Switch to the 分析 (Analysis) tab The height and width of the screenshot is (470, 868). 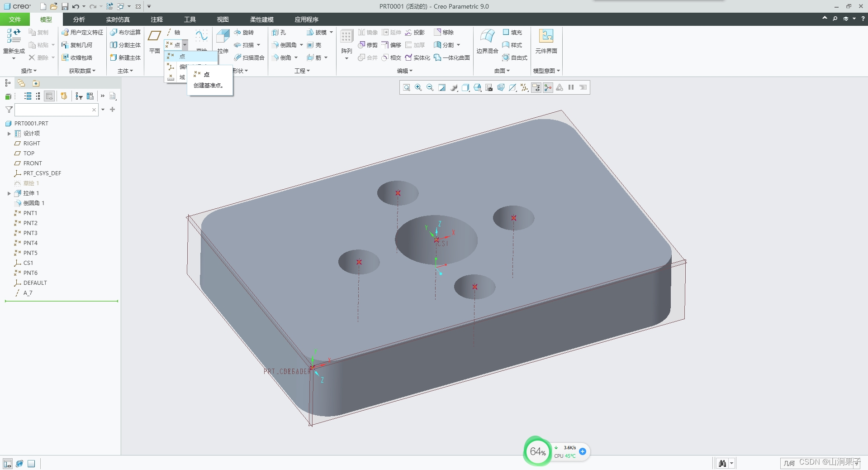tap(79, 19)
